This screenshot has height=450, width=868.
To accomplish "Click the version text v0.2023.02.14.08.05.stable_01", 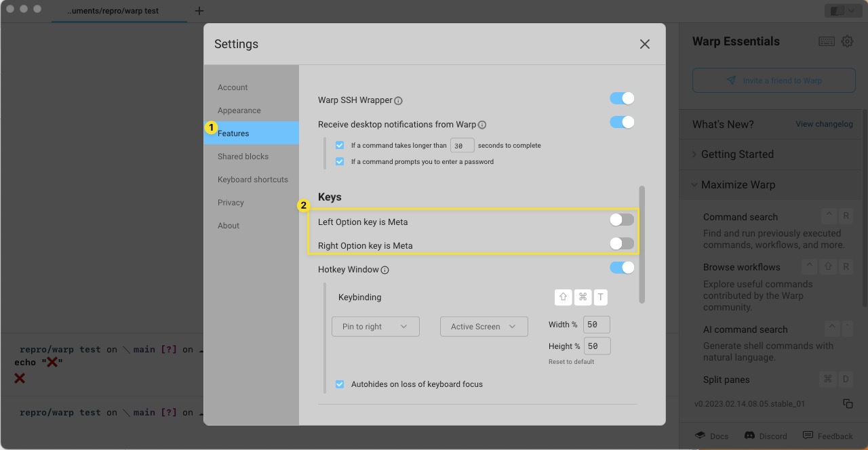I will pos(749,404).
